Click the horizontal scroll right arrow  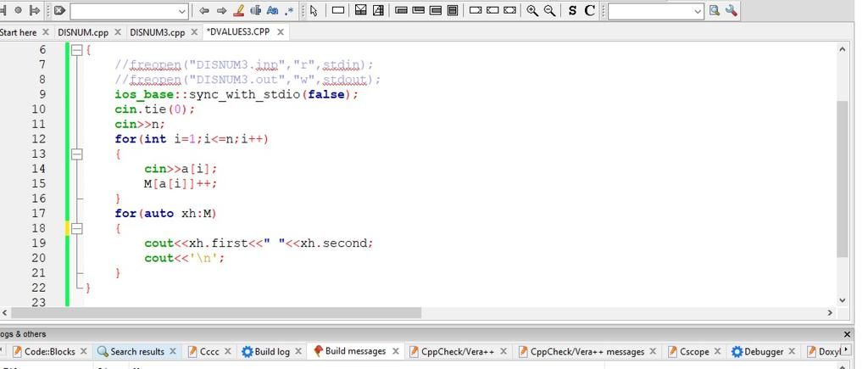830,313
